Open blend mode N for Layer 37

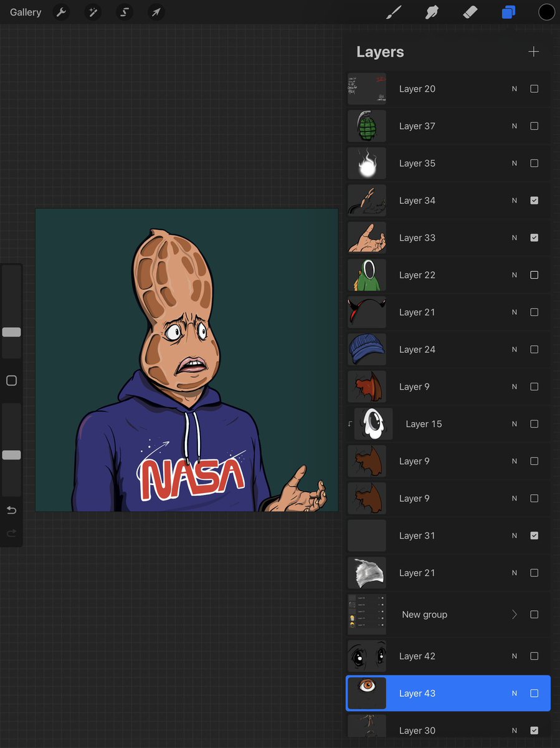(x=515, y=126)
